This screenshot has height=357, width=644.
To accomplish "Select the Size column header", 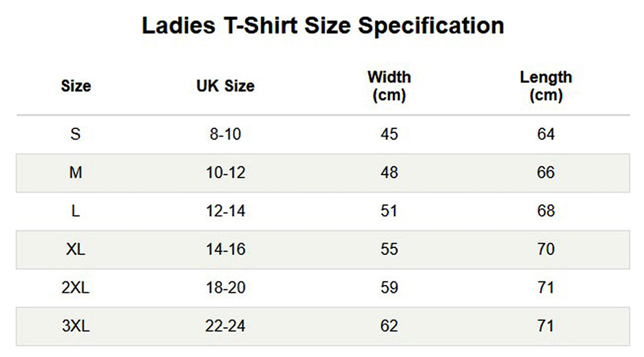I will click(76, 86).
